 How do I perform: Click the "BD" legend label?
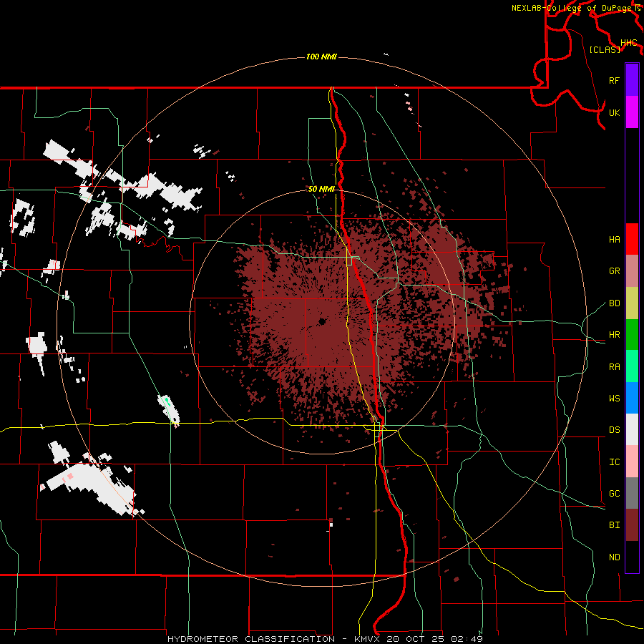pyautogui.click(x=614, y=303)
